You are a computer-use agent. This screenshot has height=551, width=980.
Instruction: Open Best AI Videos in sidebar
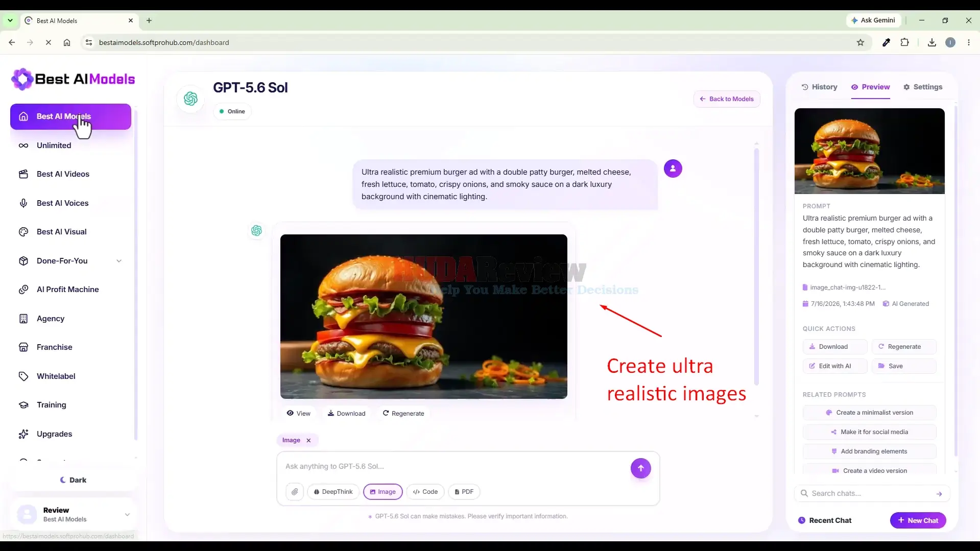63,174
